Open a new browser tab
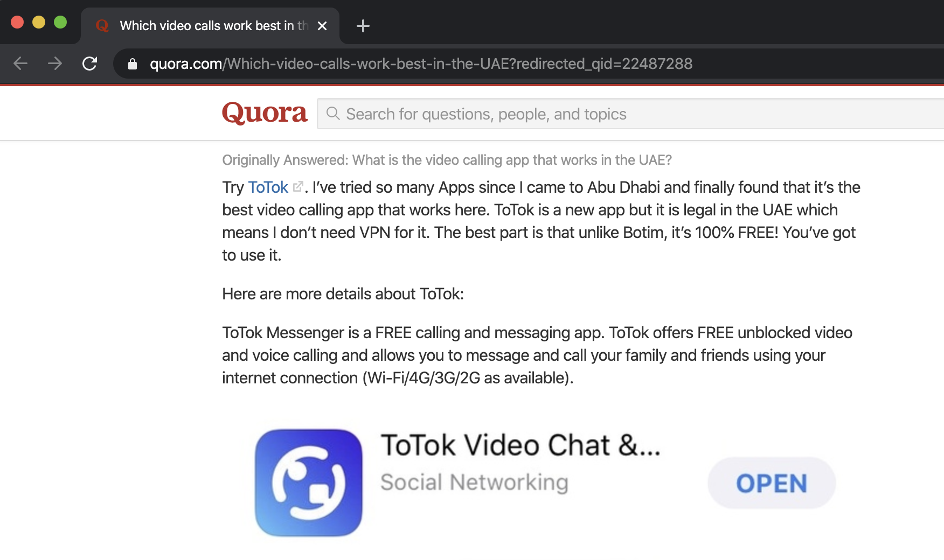The image size is (944, 560). 363,26
